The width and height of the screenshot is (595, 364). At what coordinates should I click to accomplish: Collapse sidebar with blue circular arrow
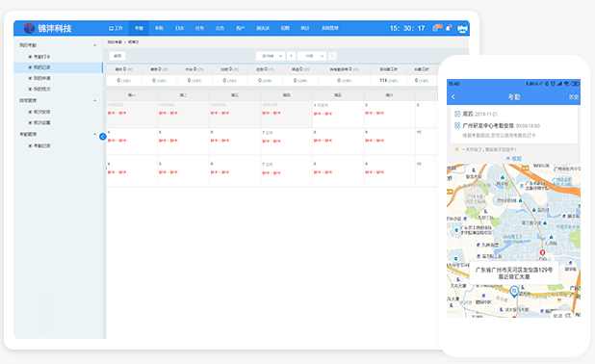coord(102,137)
